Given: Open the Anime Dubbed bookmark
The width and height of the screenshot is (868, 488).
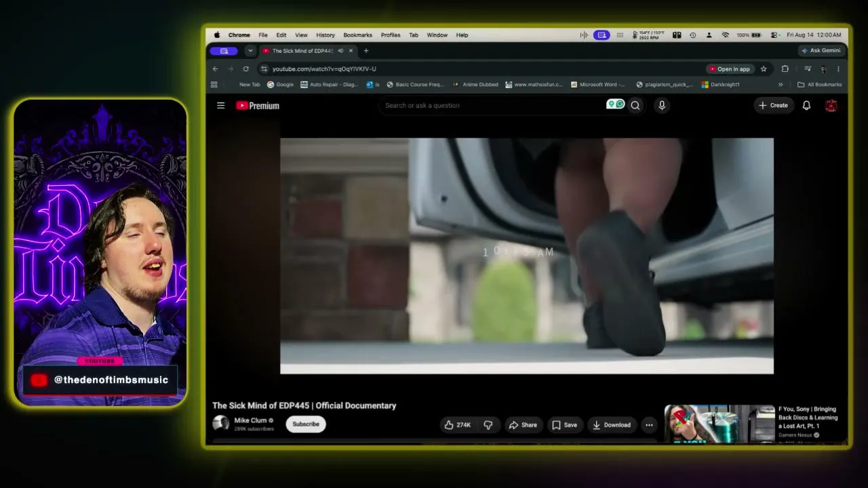Looking at the screenshot, I should pos(475,85).
